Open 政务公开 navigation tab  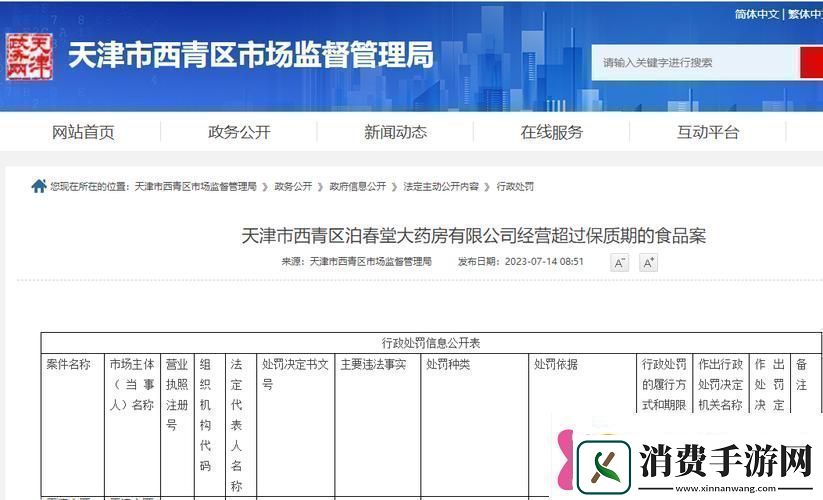[x=239, y=132]
